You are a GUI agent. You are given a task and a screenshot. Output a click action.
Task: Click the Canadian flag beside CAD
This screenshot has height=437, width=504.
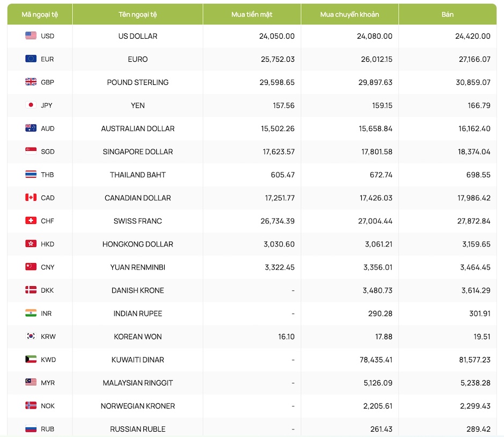point(31,198)
